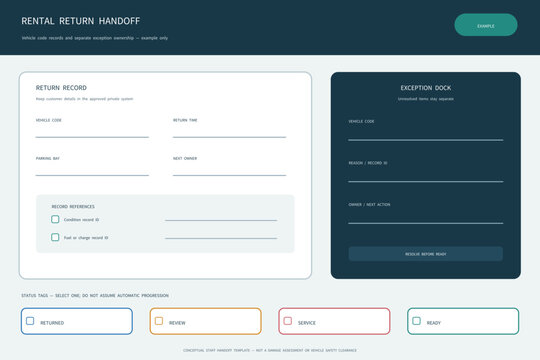Select the EXCEPTION DOCK heading
This screenshot has height=360, width=540.
426,88
